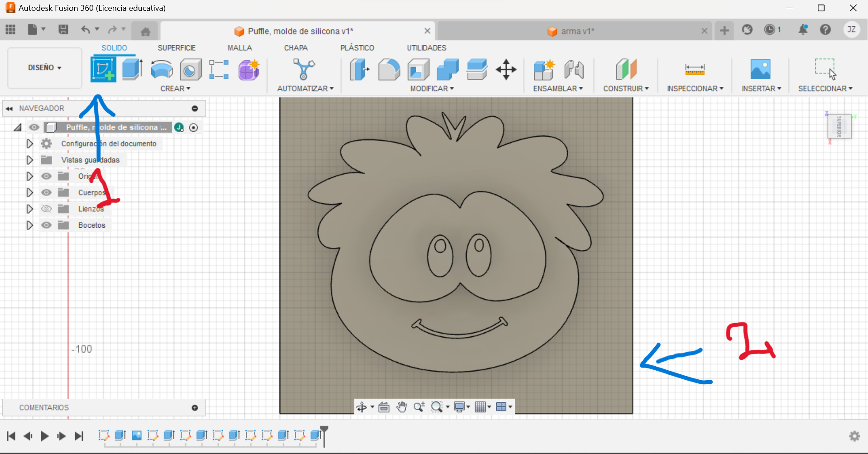Jump to the timeline beginning
The width and height of the screenshot is (868, 454).
[11, 436]
